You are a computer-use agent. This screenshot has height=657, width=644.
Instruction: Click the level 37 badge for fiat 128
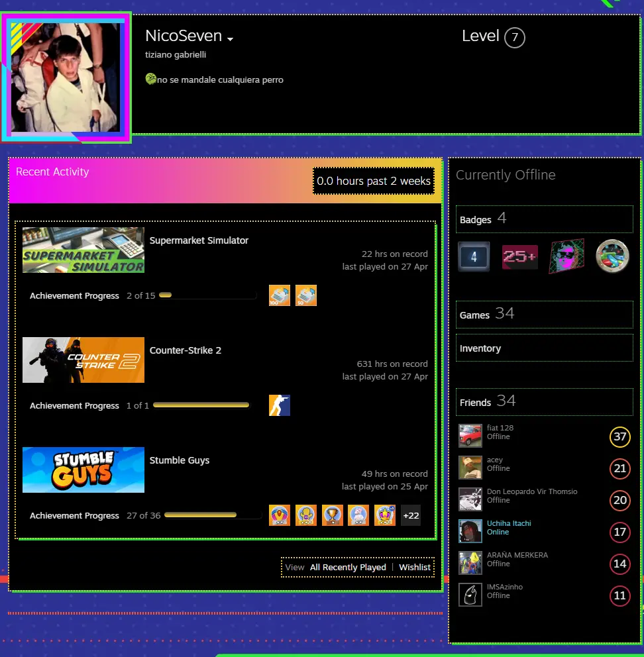[619, 436]
